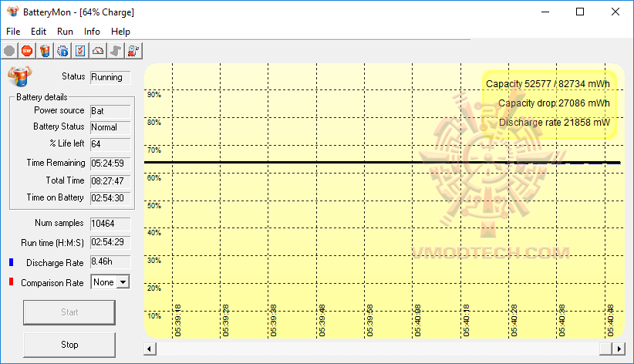Open the checklist configuration toolbar icon

[80, 51]
